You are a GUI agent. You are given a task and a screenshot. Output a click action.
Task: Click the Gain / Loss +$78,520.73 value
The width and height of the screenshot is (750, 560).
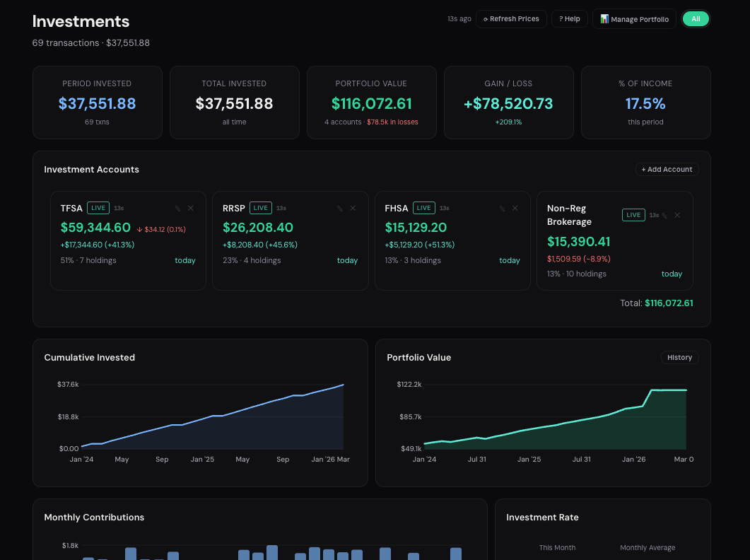508,103
